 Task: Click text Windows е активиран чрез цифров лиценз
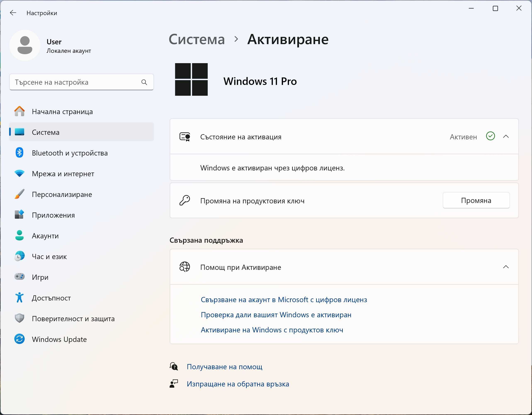(272, 168)
